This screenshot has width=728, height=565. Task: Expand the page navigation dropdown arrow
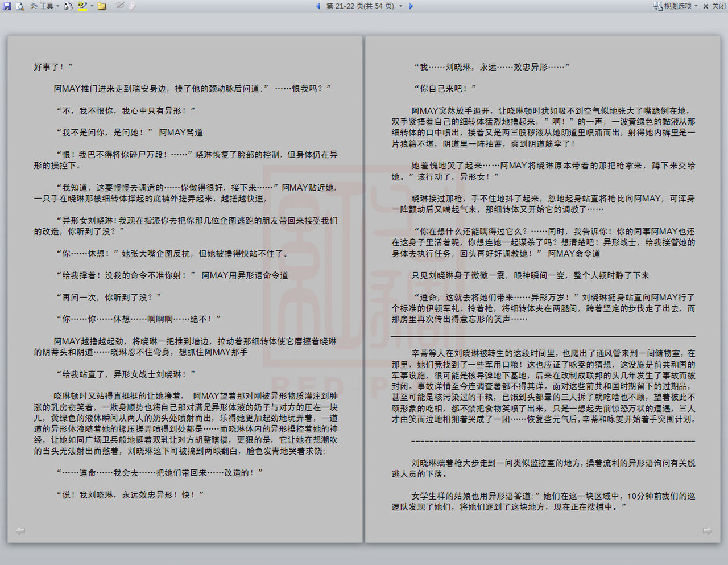pos(400,6)
